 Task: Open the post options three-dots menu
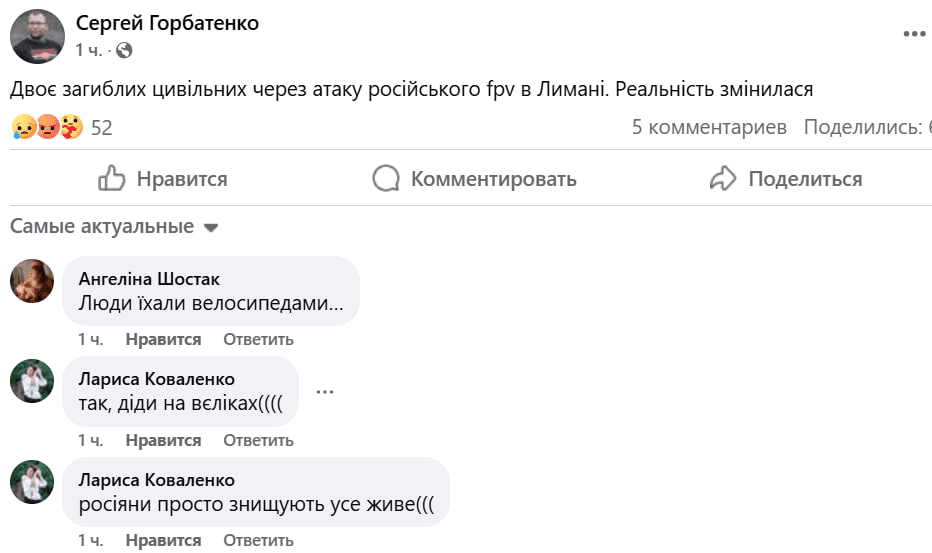[914, 34]
